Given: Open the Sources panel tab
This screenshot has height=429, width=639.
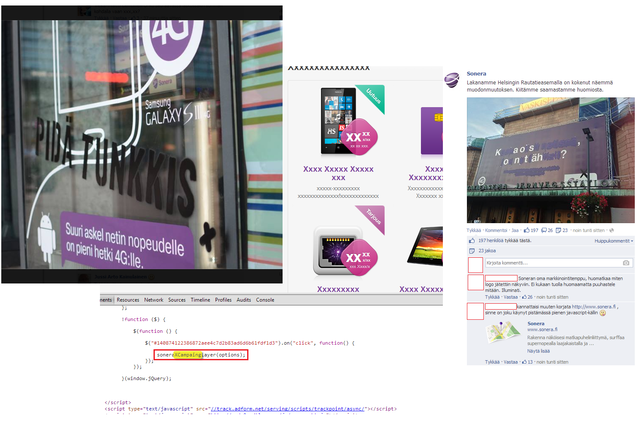Looking at the screenshot, I should pos(177,299).
